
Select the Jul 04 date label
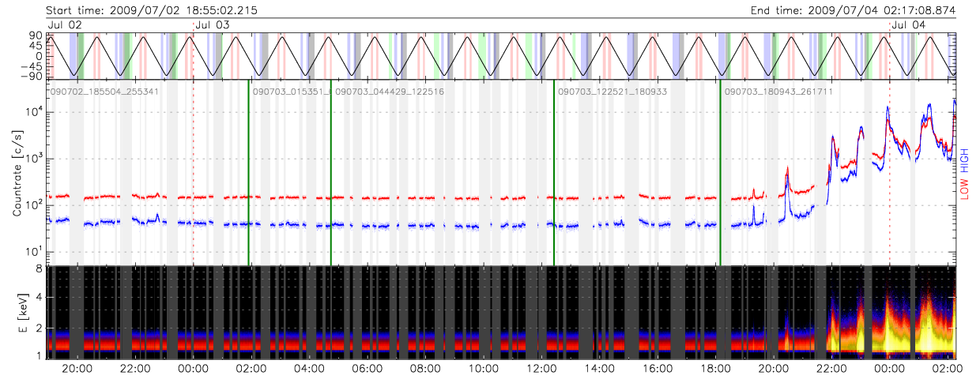click(x=909, y=25)
